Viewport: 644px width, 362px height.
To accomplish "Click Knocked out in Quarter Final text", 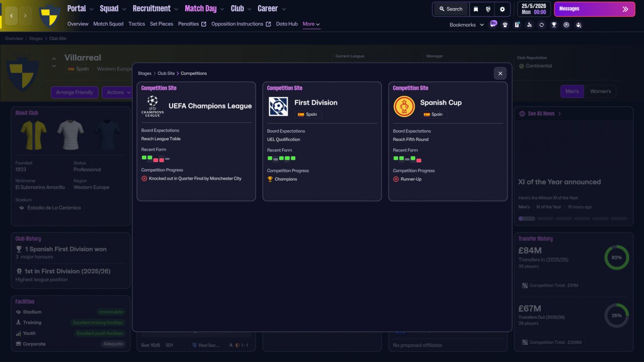I will (x=195, y=178).
